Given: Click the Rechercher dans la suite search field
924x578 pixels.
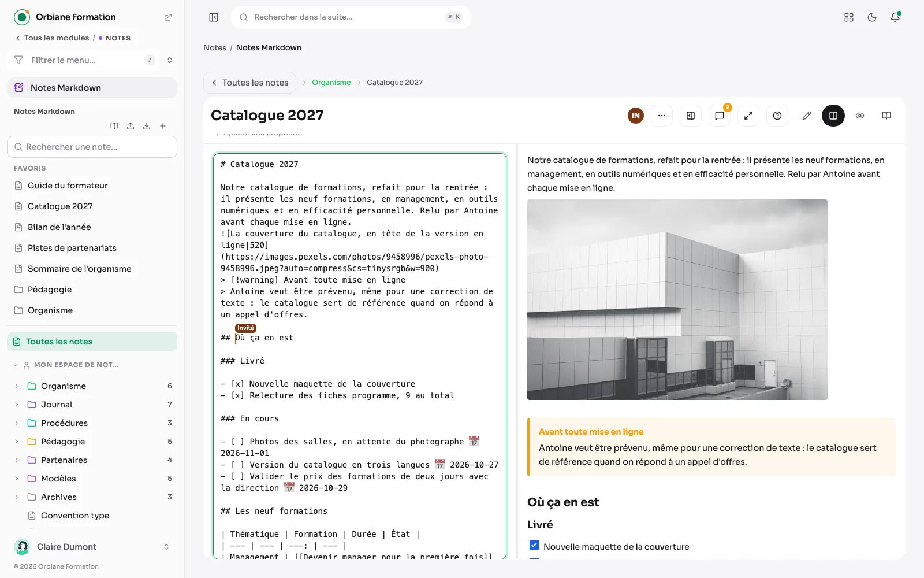Looking at the screenshot, I should click(x=351, y=17).
